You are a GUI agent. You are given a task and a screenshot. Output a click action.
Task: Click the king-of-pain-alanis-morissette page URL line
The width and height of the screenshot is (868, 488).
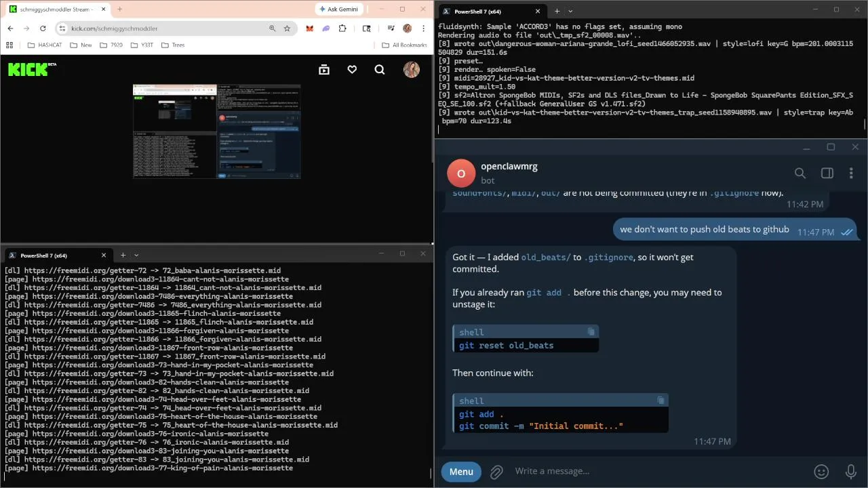click(x=149, y=468)
